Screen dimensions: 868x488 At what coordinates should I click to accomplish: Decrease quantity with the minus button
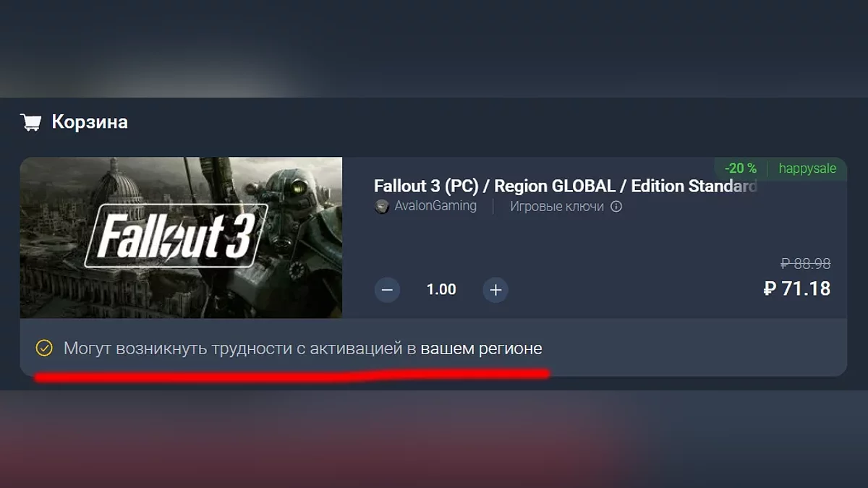click(x=387, y=290)
